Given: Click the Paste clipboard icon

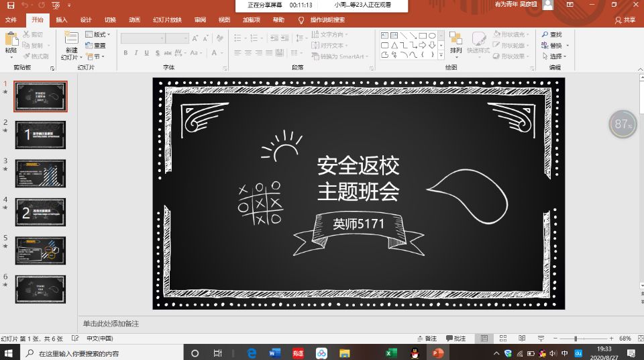Looking at the screenshot, I should pyautogui.click(x=11, y=40).
